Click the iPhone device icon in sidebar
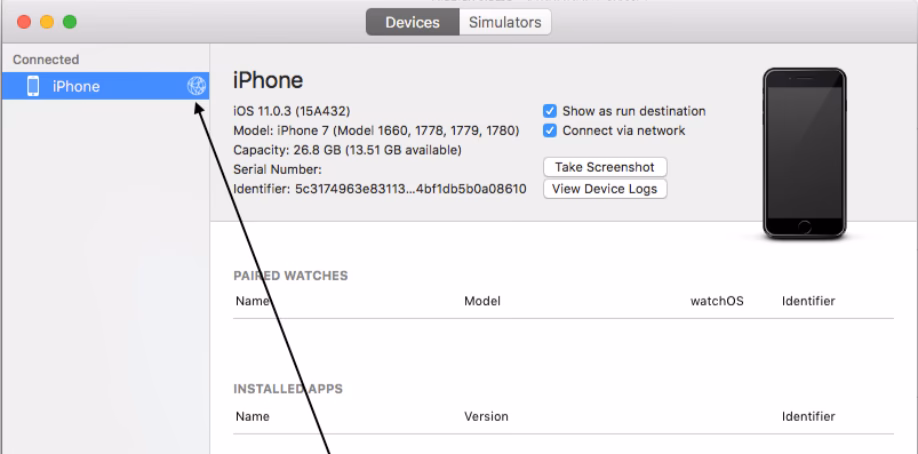This screenshot has height=454, width=918. pyautogui.click(x=33, y=86)
